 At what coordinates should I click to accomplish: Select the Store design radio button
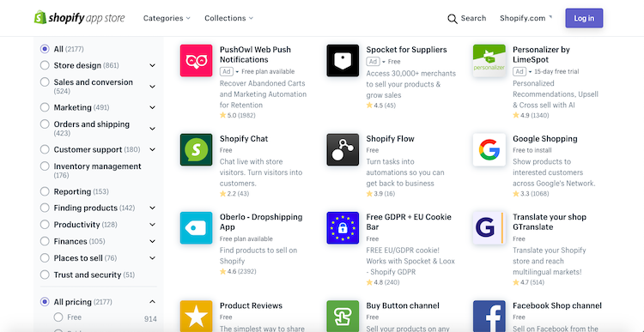coord(45,65)
